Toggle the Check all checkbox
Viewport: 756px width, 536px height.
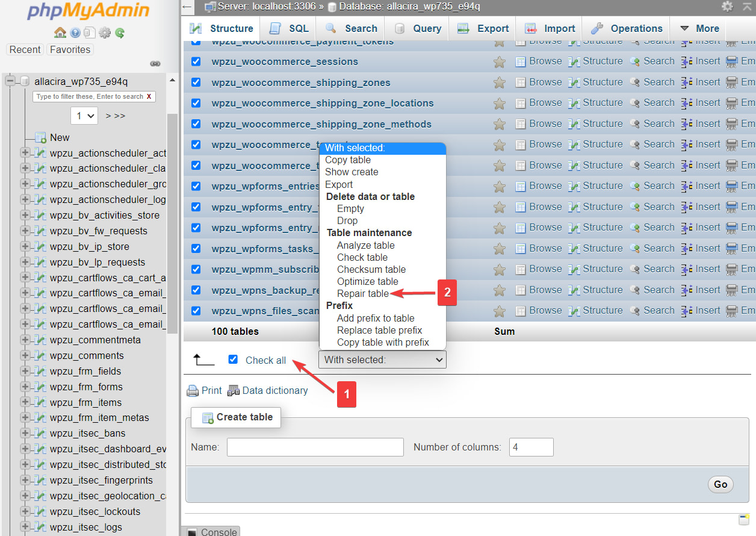pos(233,360)
